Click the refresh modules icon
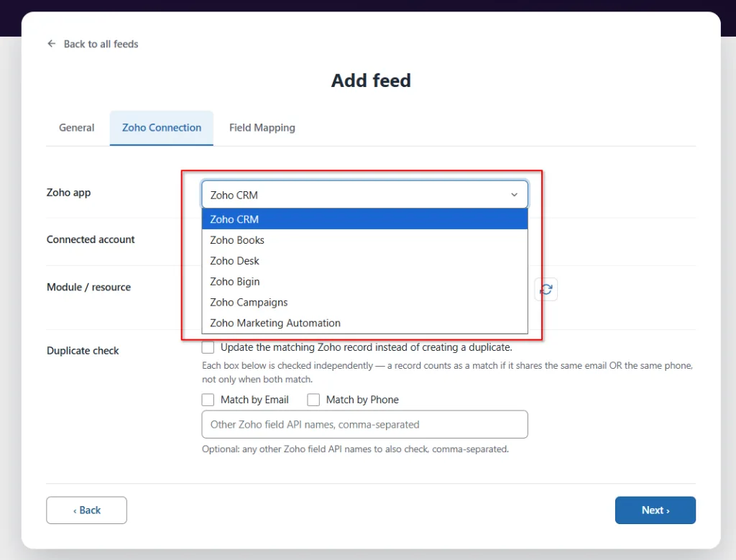The width and height of the screenshot is (736, 560). pos(546,289)
